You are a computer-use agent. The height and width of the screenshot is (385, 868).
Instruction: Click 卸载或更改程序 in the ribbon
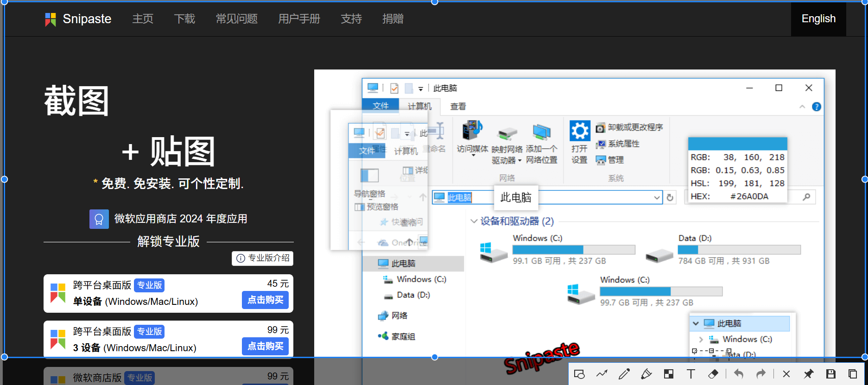tap(630, 127)
